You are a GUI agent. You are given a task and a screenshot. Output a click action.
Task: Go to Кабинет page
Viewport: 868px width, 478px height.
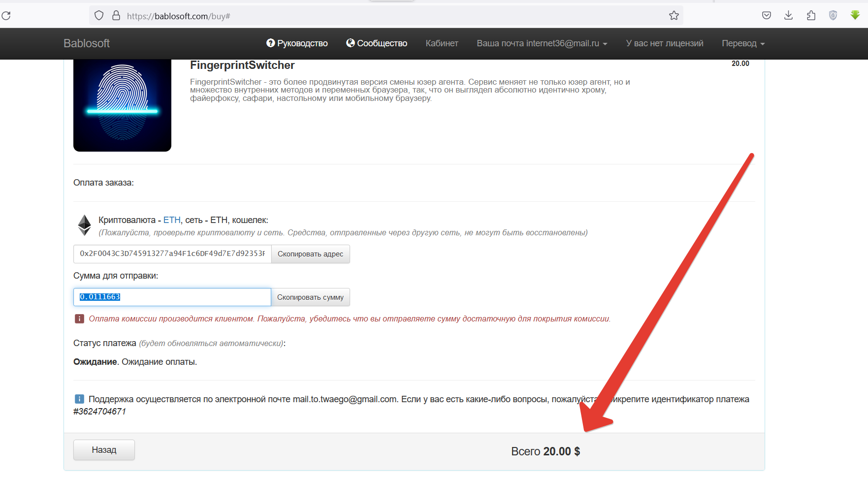pyautogui.click(x=442, y=43)
